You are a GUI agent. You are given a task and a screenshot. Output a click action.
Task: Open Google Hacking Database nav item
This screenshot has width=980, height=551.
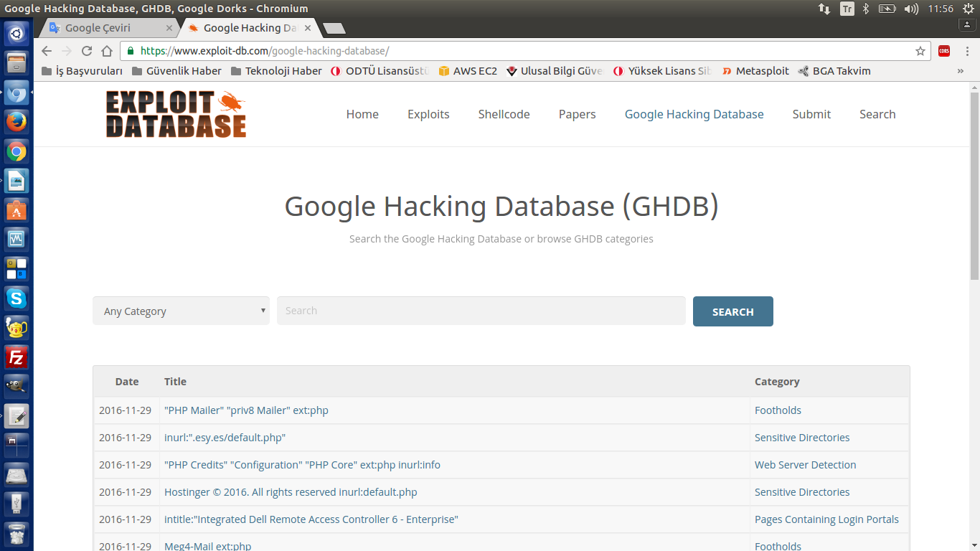pyautogui.click(x=694, y=114)
